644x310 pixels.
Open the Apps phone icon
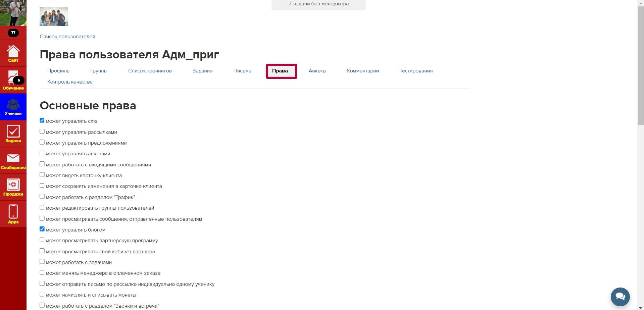pos(13,214)
